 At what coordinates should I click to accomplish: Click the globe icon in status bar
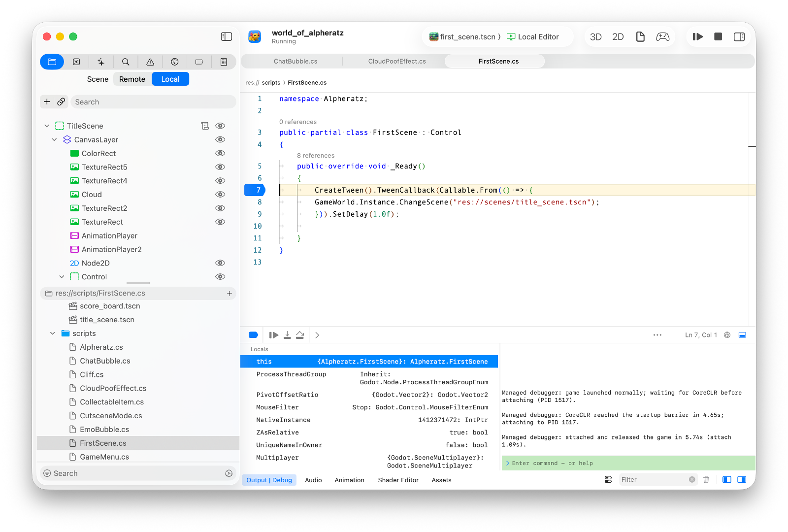click(x=727, y=335)
